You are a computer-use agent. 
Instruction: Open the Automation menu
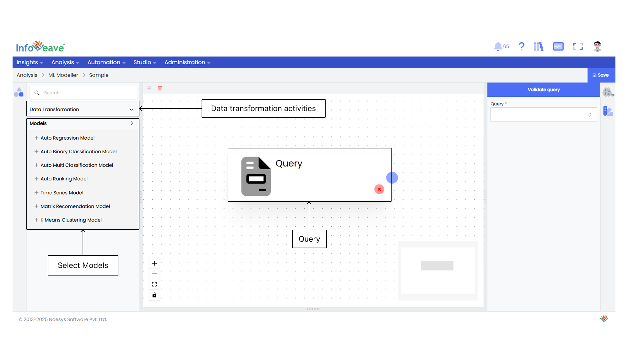pos(106,62)
